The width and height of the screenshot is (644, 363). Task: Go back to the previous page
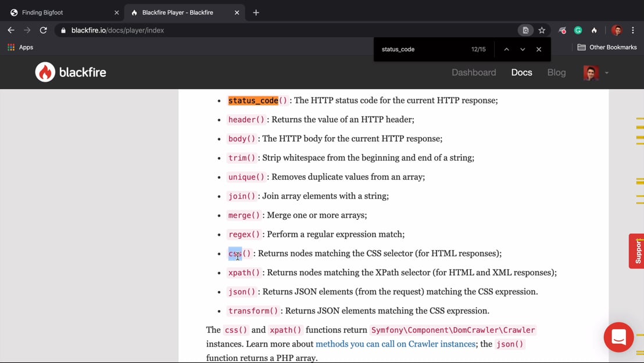tap(11, 30)
